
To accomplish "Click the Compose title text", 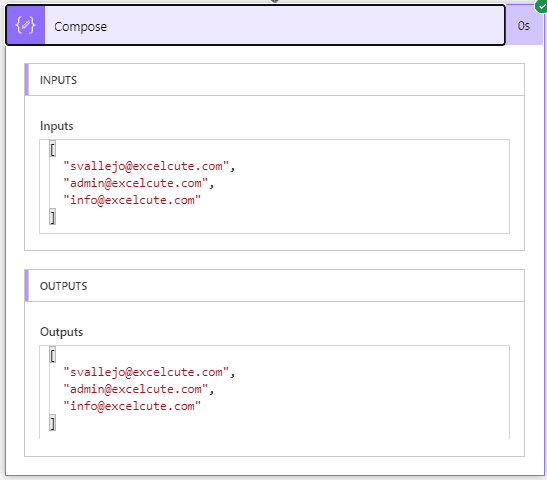I will pyautogui.click(x=81, y=27).
